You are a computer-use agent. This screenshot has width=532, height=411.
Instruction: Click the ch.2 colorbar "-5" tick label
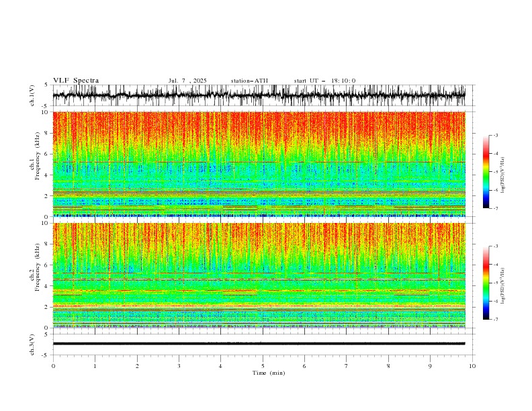[x=496, y=283]
